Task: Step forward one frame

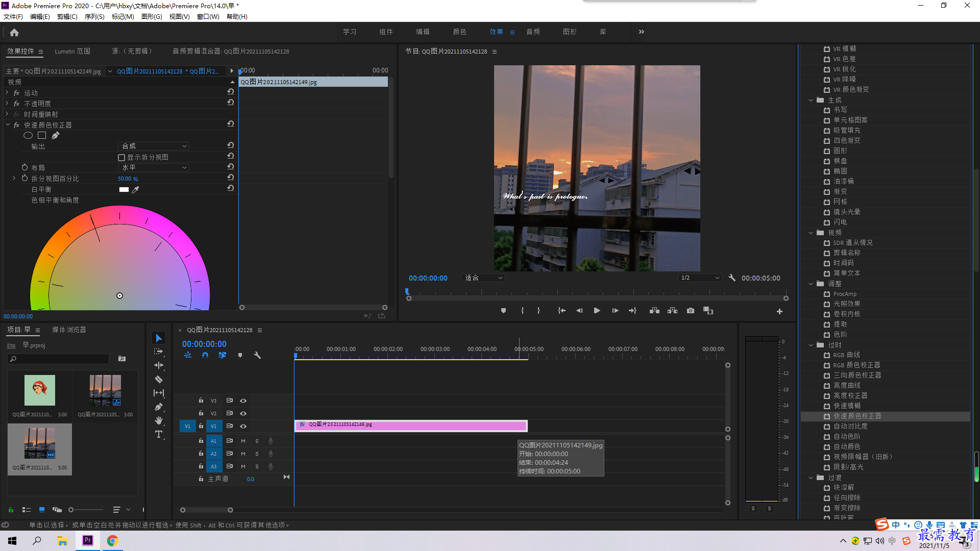Action: tap(615, 311)
